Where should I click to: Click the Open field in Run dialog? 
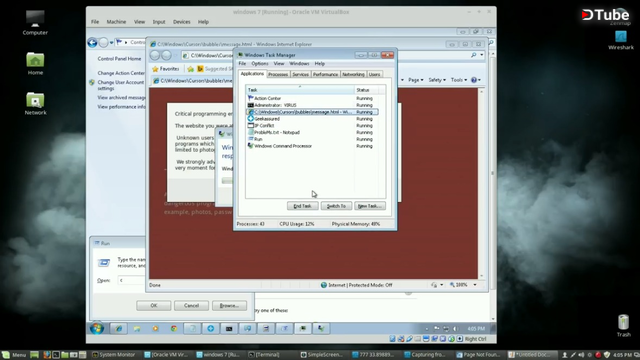point(131,280)
